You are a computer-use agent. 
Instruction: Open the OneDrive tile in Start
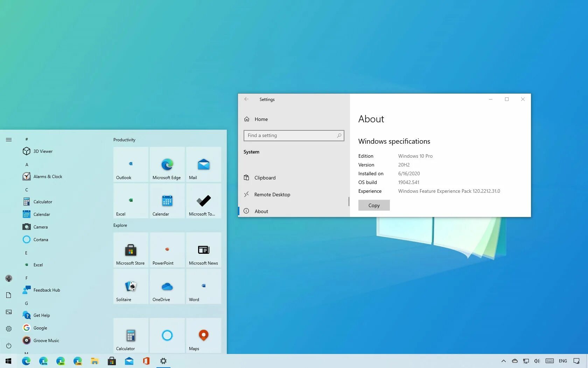click(167, 286)
